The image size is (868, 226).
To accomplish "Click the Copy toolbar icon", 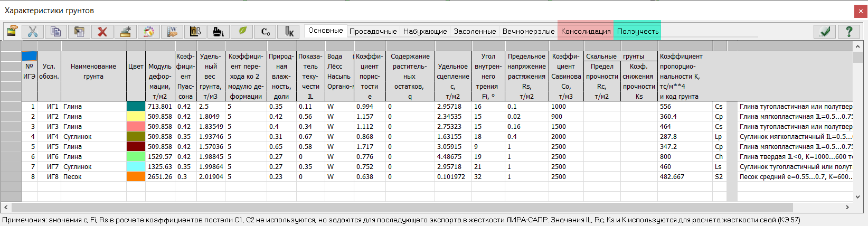I will [55, 32].
